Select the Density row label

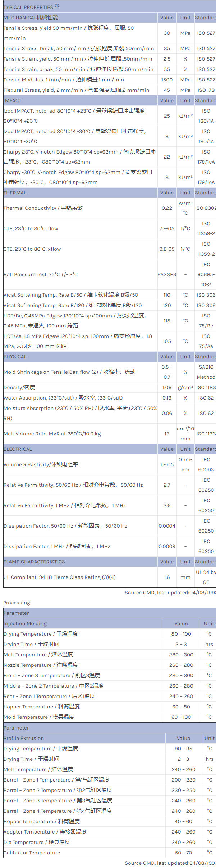pos(19,387)
